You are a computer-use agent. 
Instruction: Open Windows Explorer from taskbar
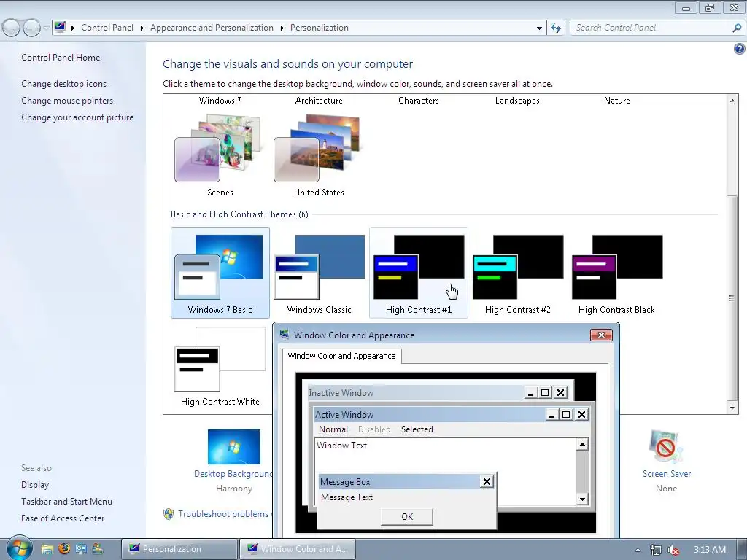pos(47,549)
